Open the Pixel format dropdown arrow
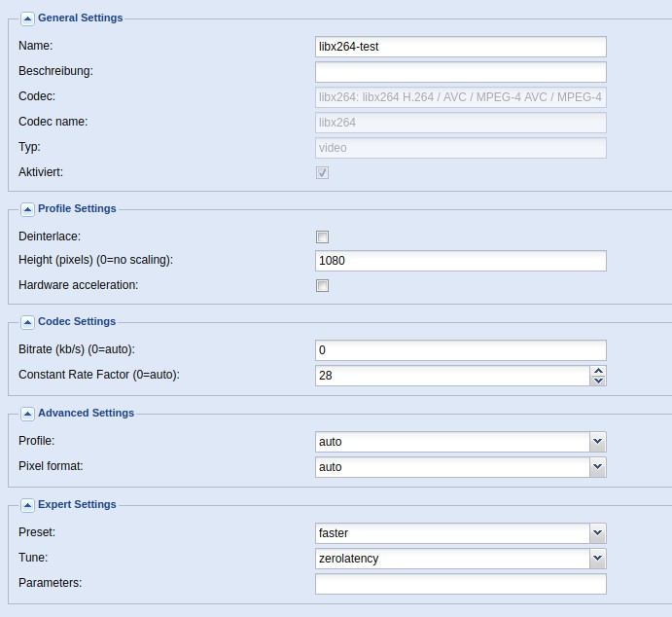This screenshot has height=617, width=672. tap(598, 467)
